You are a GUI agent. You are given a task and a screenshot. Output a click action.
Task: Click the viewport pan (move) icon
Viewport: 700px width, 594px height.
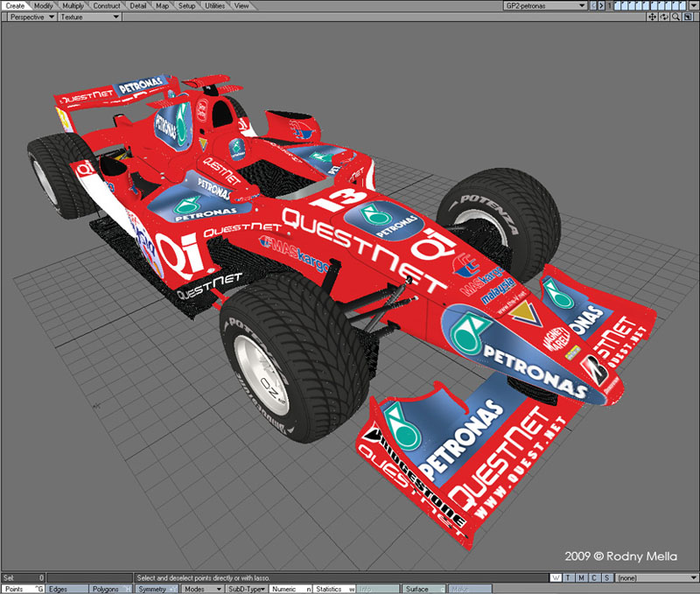pos(653,17)
